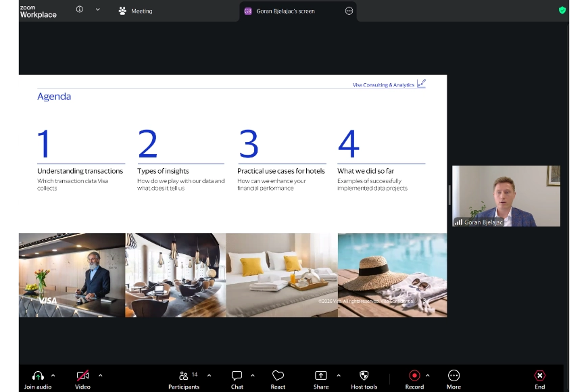Image resolution: width=588 pixels, height=392 pixels.
Task: Open the Participants panel
Action: pos(184,376)
